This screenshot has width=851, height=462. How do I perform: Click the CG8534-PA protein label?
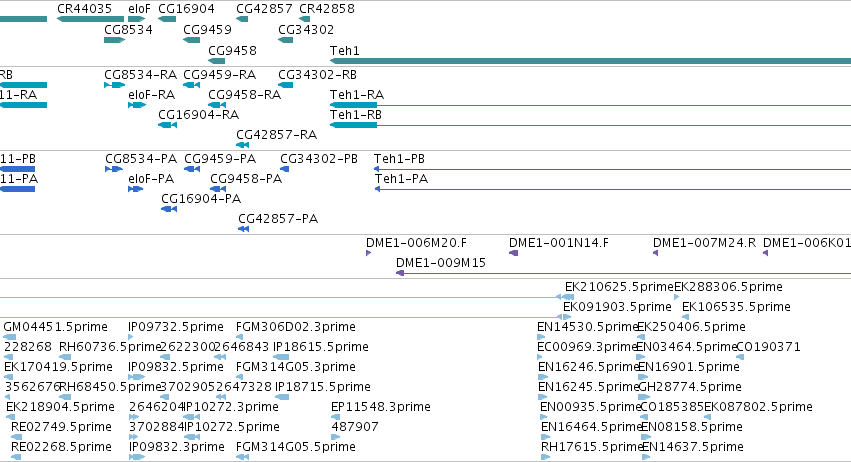(141, 159)
